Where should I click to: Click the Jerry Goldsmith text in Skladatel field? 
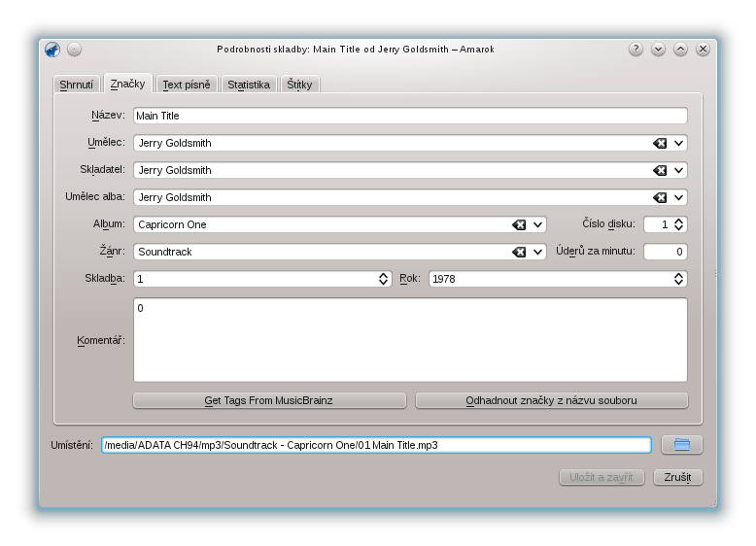175,170
